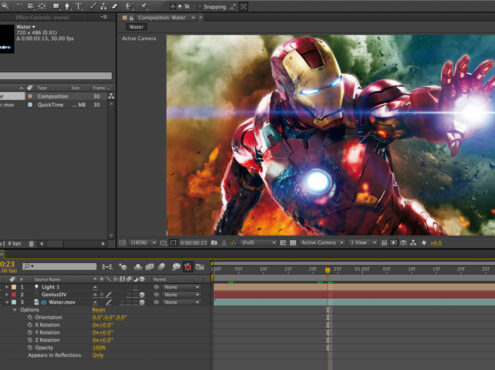Toggle the region of interest icon
Image resolution: width=495 pixels, height=370 pixels.
[x=283, y=243]
